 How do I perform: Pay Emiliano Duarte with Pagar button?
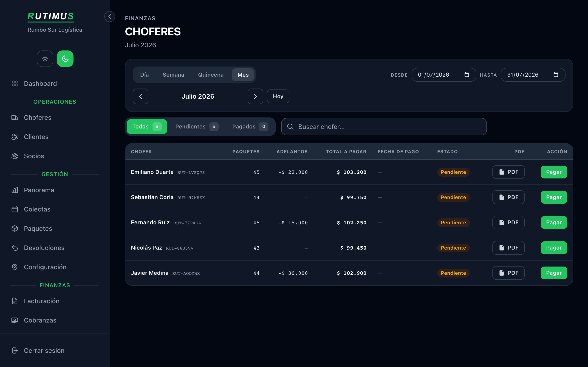pos(554,172)
